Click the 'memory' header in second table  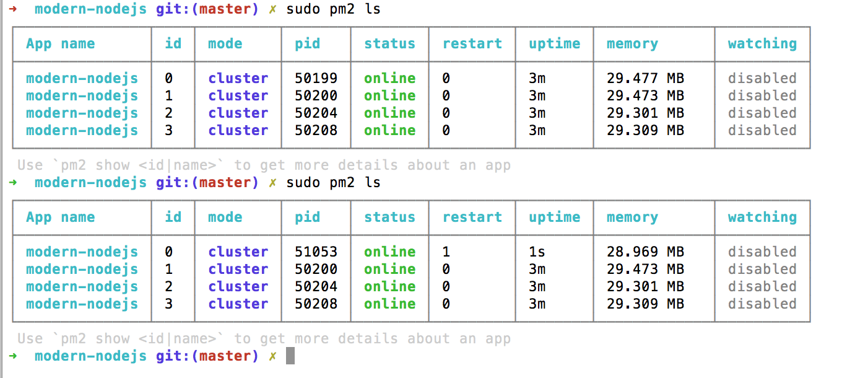(632, 218)
